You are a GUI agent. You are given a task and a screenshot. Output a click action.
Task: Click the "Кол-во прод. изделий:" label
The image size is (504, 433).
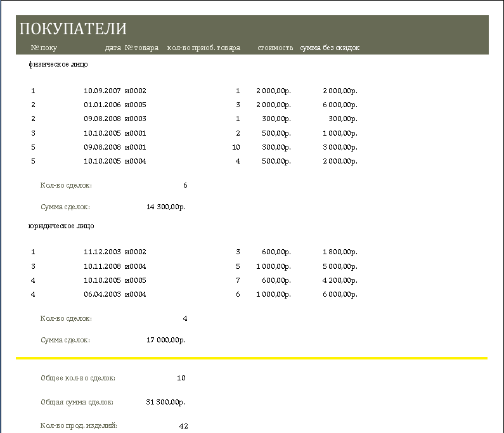(79, 426)
